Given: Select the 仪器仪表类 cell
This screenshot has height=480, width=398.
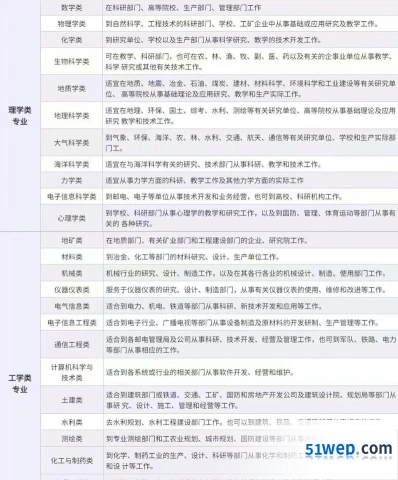Looking at the screenshot, I should (72, 290).
